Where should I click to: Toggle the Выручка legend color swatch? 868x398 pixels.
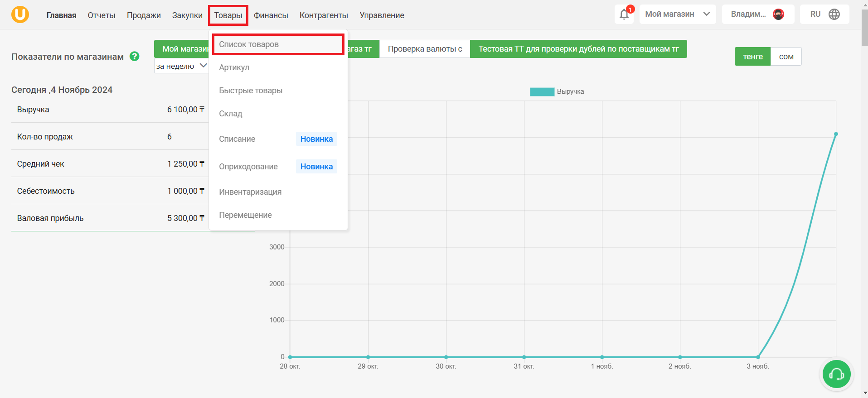point(542,92)
